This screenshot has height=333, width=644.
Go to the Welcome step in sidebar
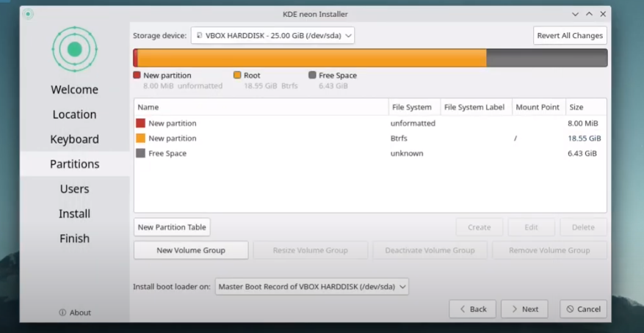pyautogui.click(x=74, y=89)
